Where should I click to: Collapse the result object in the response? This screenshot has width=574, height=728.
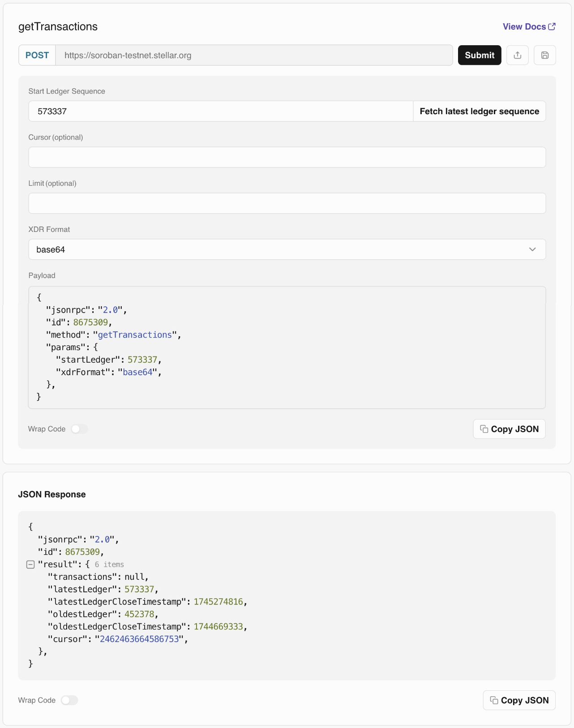(31, 564)
